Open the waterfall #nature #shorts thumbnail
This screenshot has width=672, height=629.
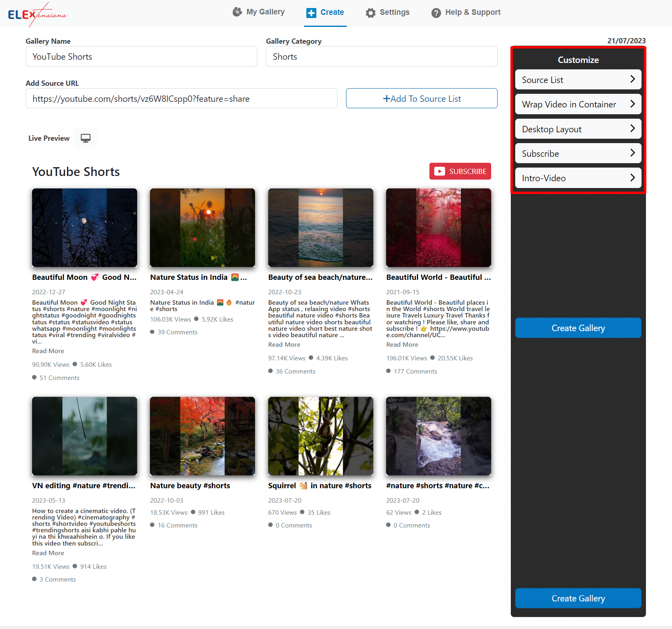coord(439,436)
